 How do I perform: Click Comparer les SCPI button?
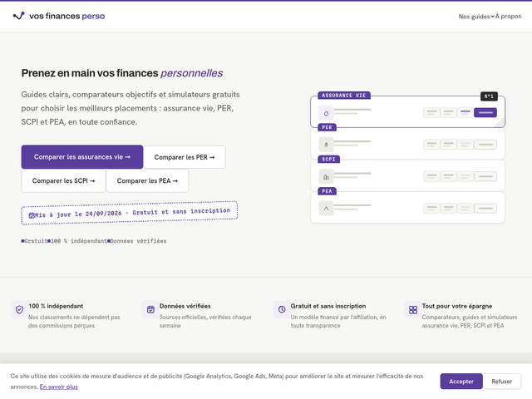pos(63,181)
